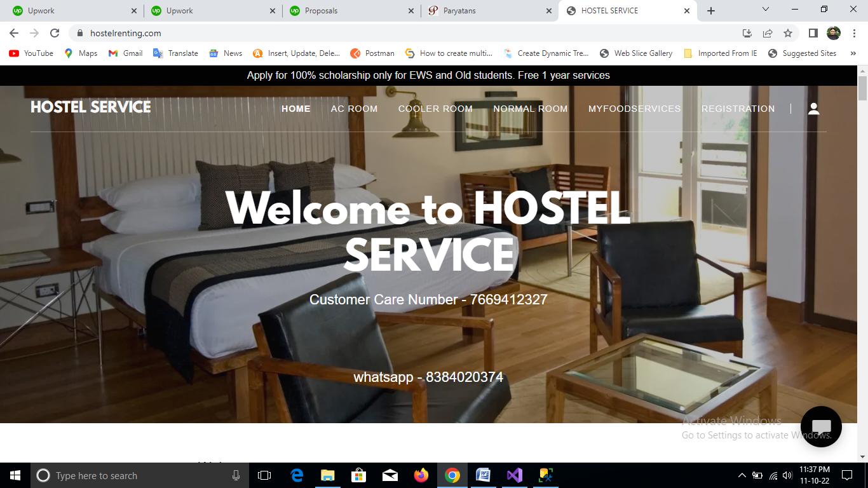Click the page vertical scrollbar
The height and width of the screenshot is (488, 868).
pyautogui.click(x=862, y=254)
